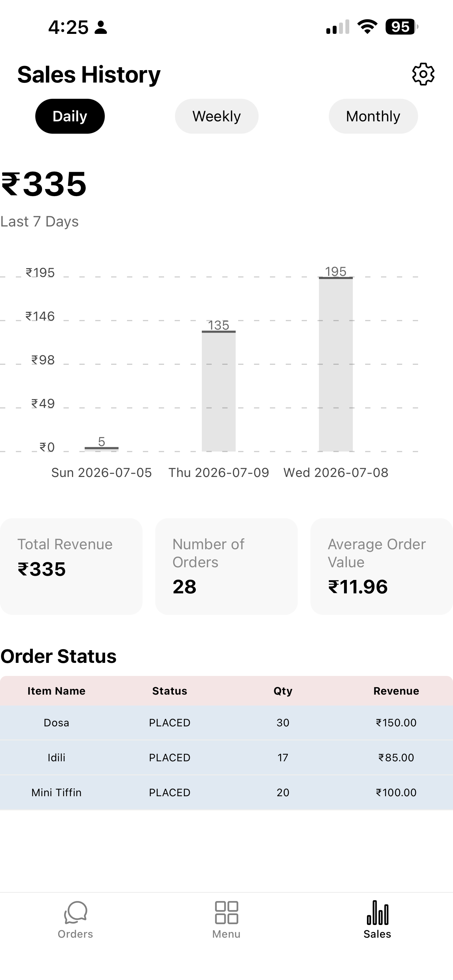The height and width of the screenshot is (980, 453).
Task: Open settings via the gear icon
Action: pyautogui.click(x=423, y=74)
